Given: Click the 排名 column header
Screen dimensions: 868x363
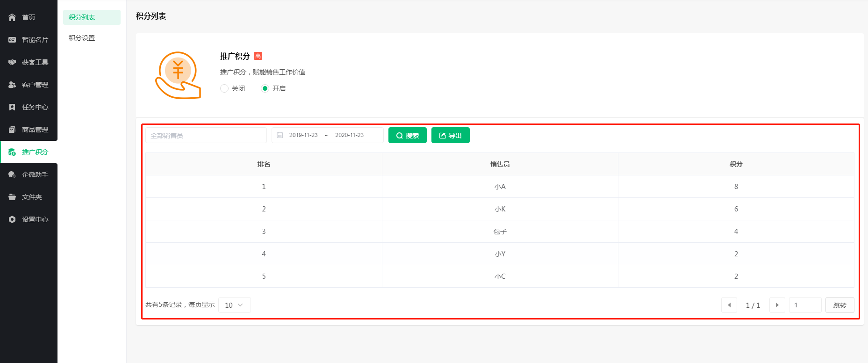Looking at the screenshot, I should click(x=264, y=164).
